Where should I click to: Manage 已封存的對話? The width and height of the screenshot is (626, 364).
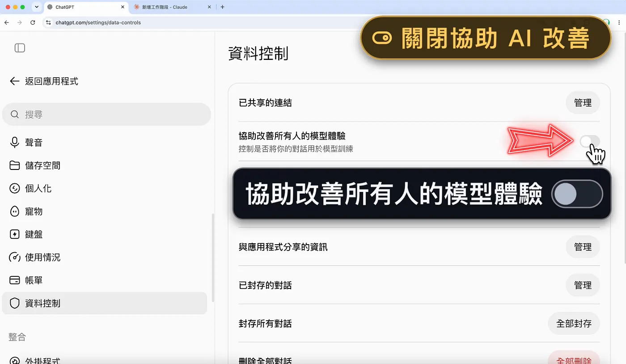coord(583,285)
